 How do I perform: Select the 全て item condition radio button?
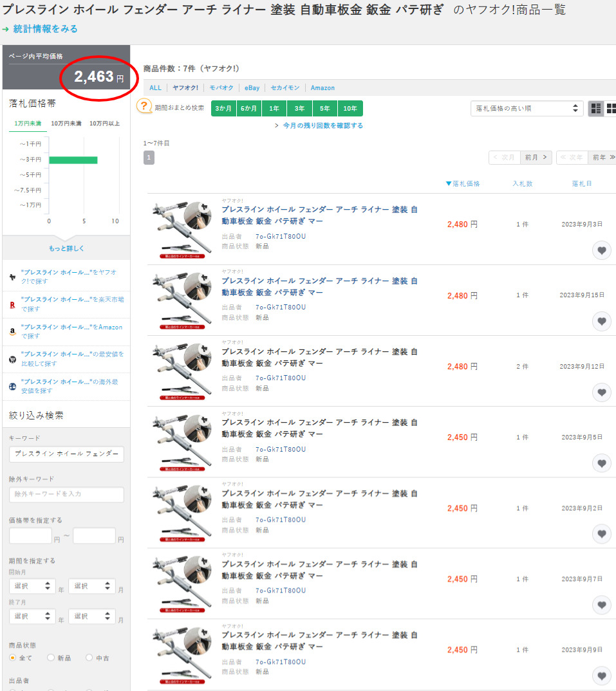click(x=13, y=658)
